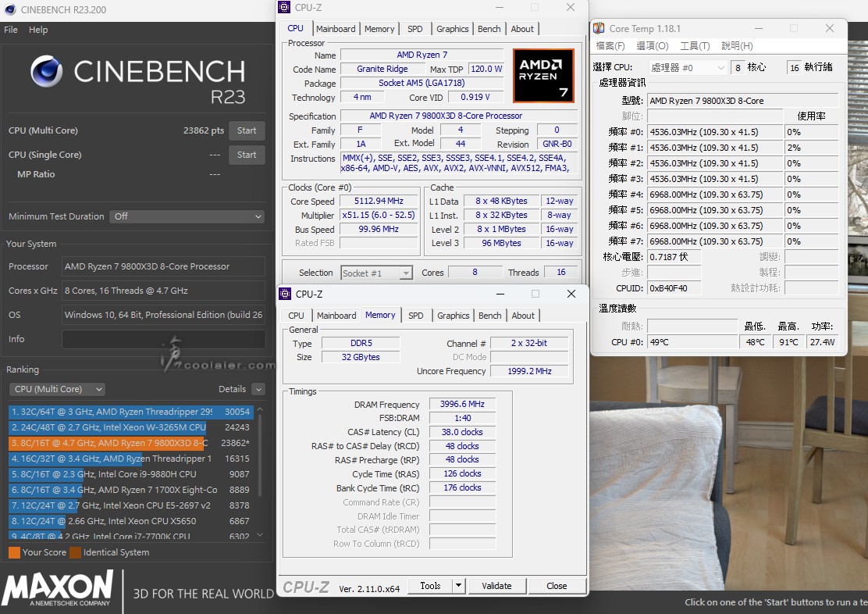
Task: Start the CPU Single Core test
Action: [x=247, y=155]
